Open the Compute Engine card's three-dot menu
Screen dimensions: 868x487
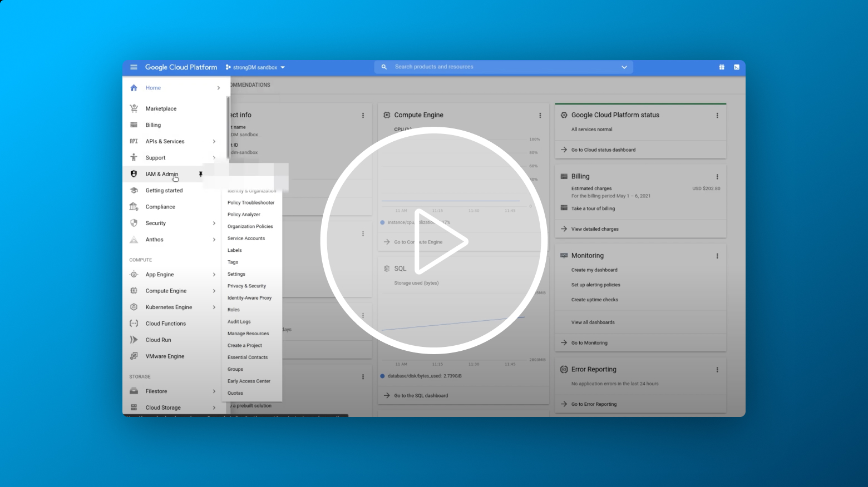540,116
